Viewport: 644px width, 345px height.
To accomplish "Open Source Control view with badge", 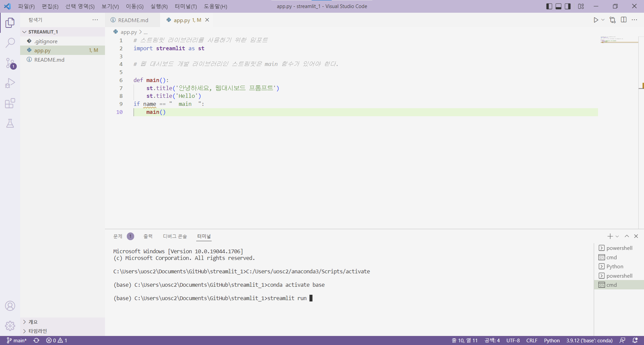I will click(10, 63).
